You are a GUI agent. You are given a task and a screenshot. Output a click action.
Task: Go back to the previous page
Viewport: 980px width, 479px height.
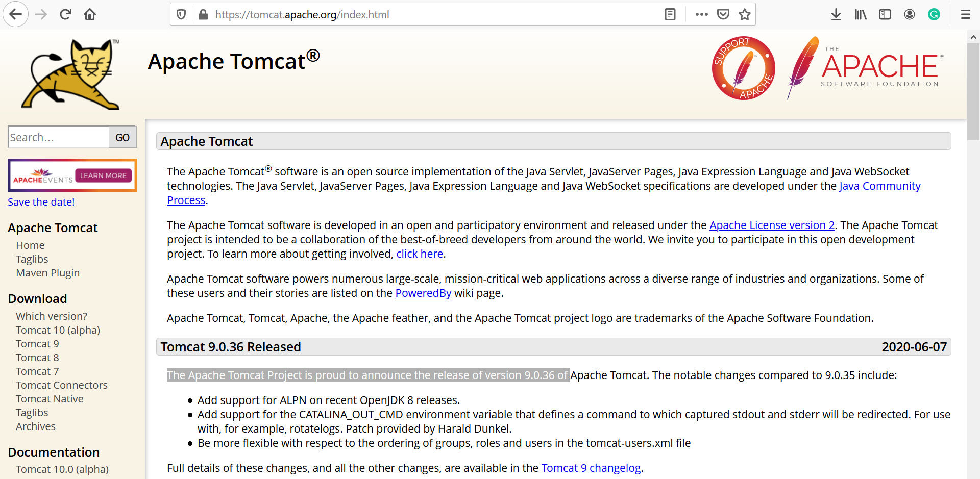pyautogui.click(x=15, y=14)
